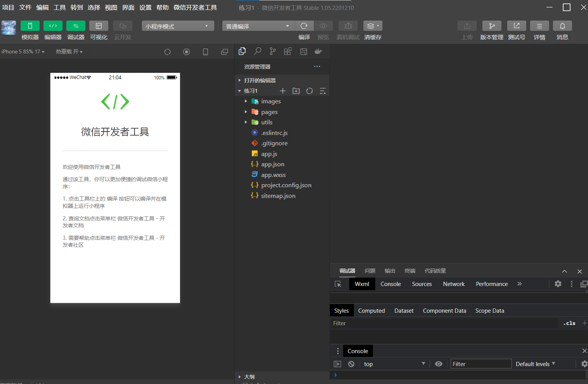The image size is (588, 384).
Task: Open the docker whale sidebar icon
Action: (x=318, y=51)
